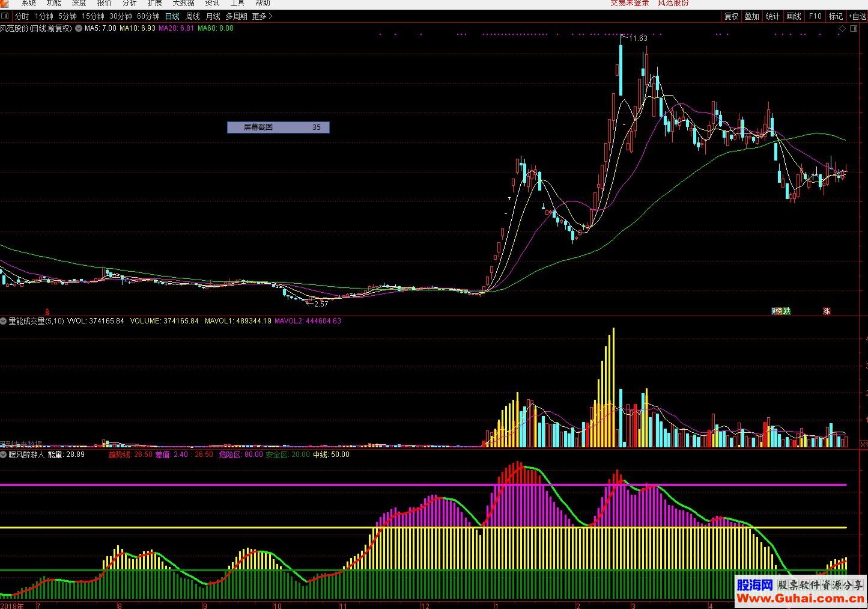Click the 标记 mark button

pos(836,16)
